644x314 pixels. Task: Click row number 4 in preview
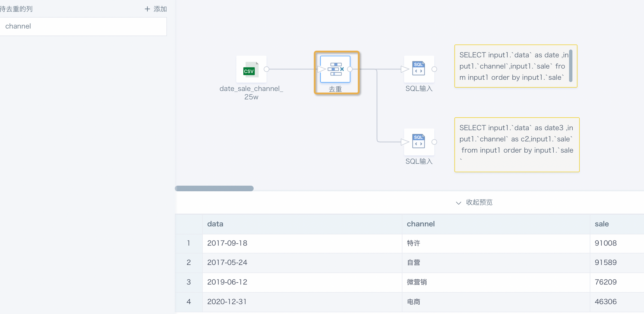(x=189, y=302)
